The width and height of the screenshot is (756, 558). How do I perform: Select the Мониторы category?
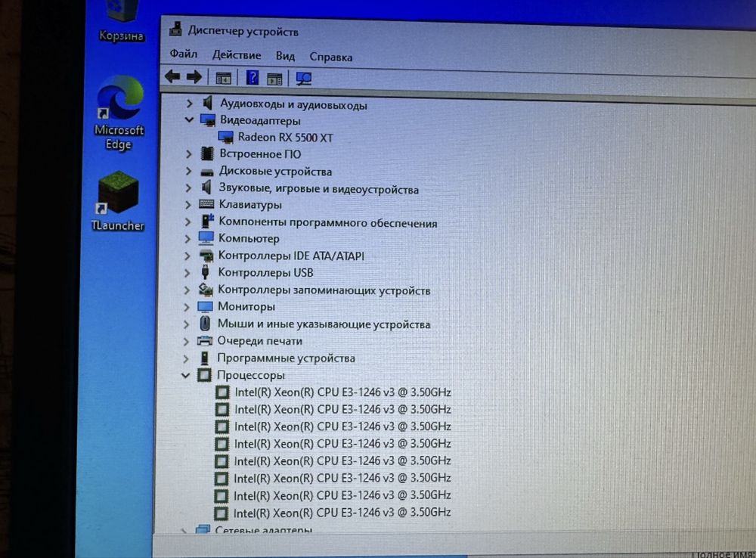(246, 306)
